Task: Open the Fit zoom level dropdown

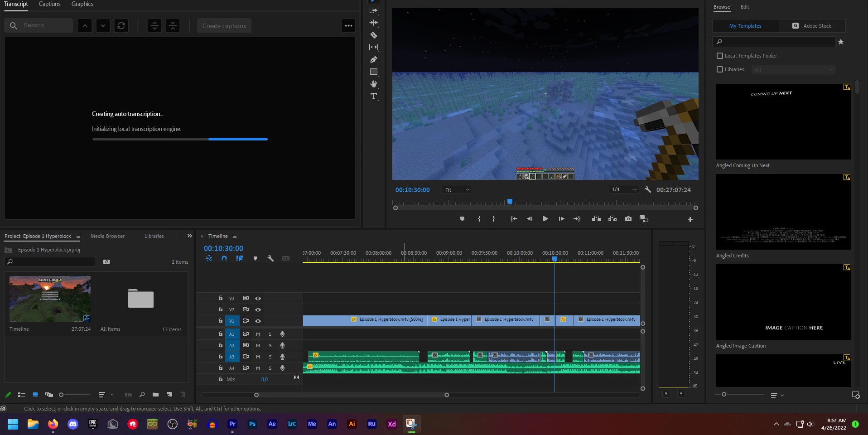Action: pos(457,190)
